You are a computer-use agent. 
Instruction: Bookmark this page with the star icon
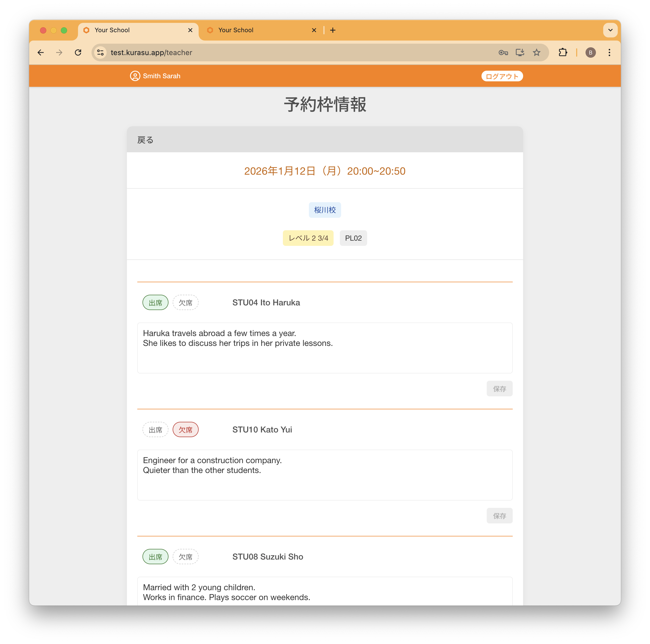(x=537, y=52)
